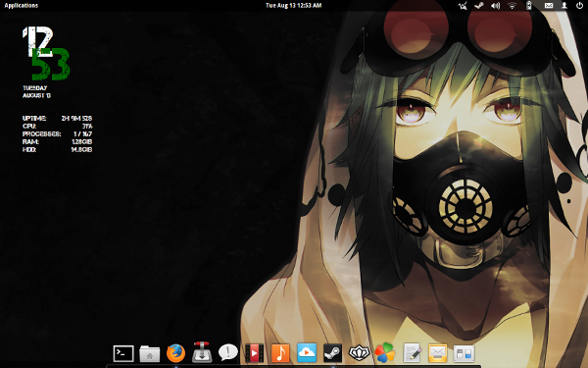Open the yellow envelope mail app
This screenshot has height=368, width=588.
[x=438, y=353]
